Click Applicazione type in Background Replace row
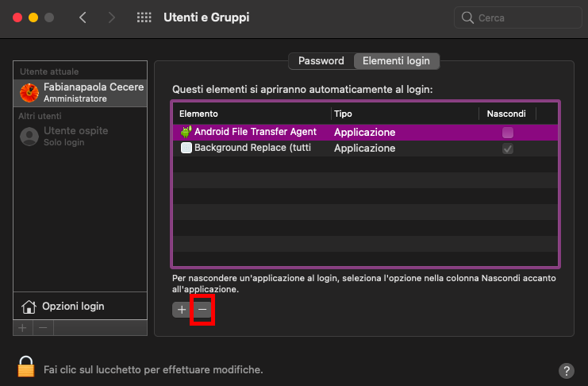This screenshot has width=588, height=386. point(364,149)
